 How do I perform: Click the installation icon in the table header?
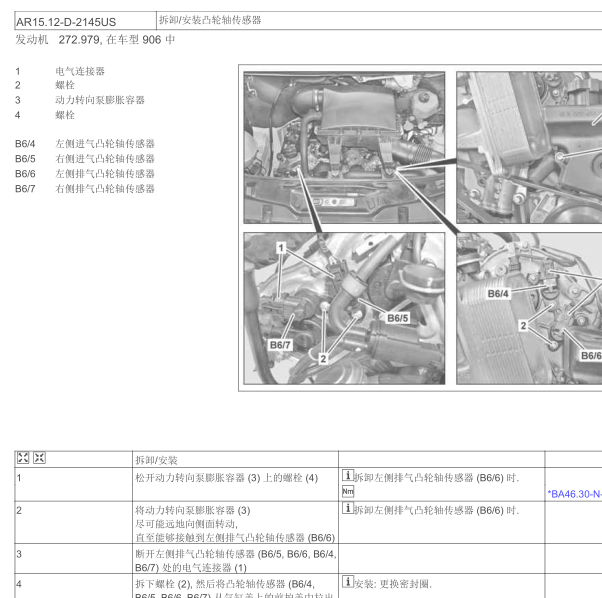(x=39, y=458)
